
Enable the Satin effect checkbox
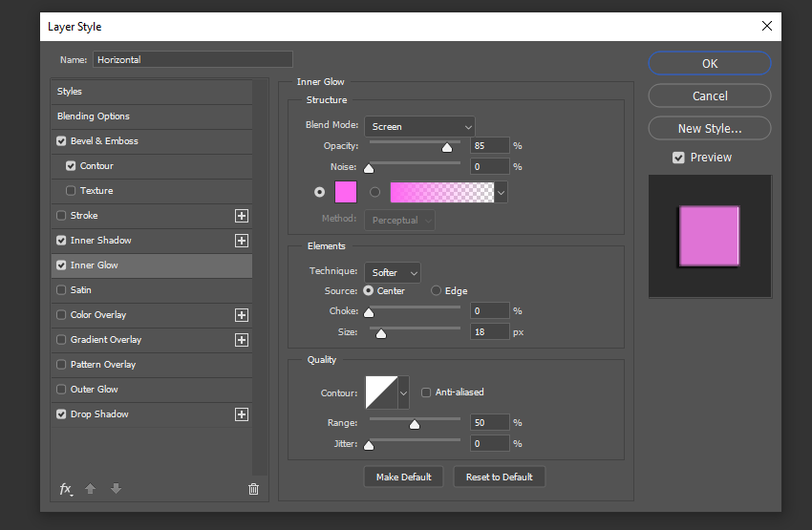[62, 290]
